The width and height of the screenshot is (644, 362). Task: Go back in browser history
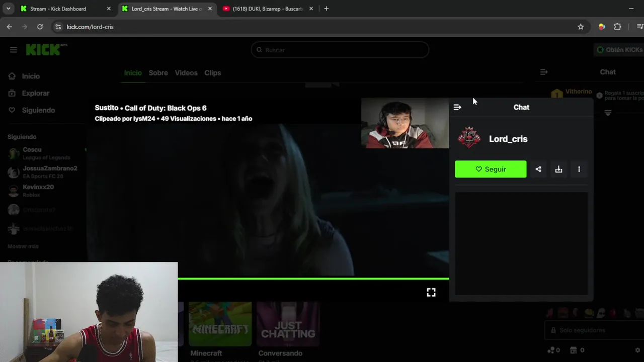coord(10,27)
